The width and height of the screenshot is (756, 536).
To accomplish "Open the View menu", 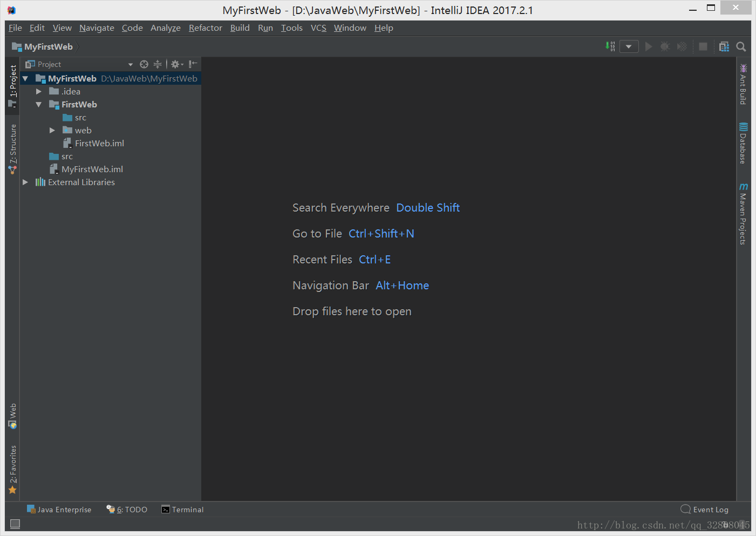I will (62, 28).
